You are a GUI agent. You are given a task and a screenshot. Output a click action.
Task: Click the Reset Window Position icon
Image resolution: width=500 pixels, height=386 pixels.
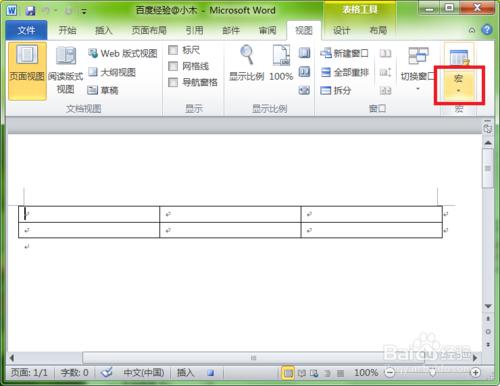click(385, 90)
